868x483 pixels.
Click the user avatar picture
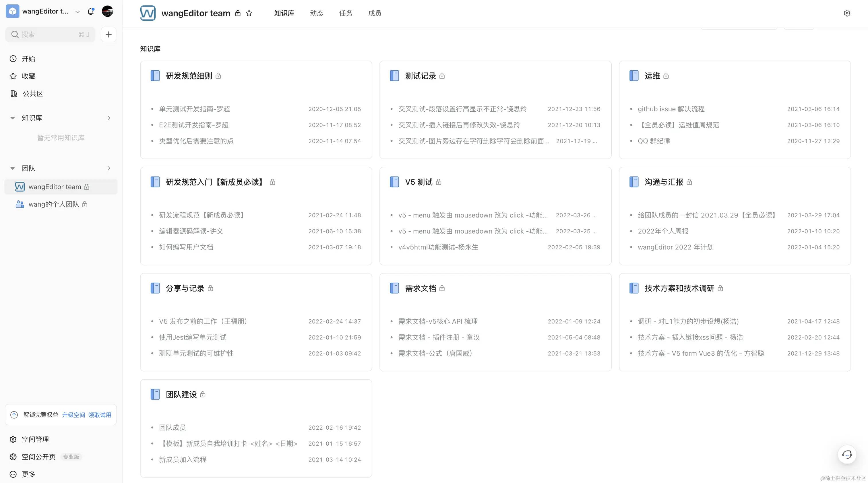coord(107,11)
